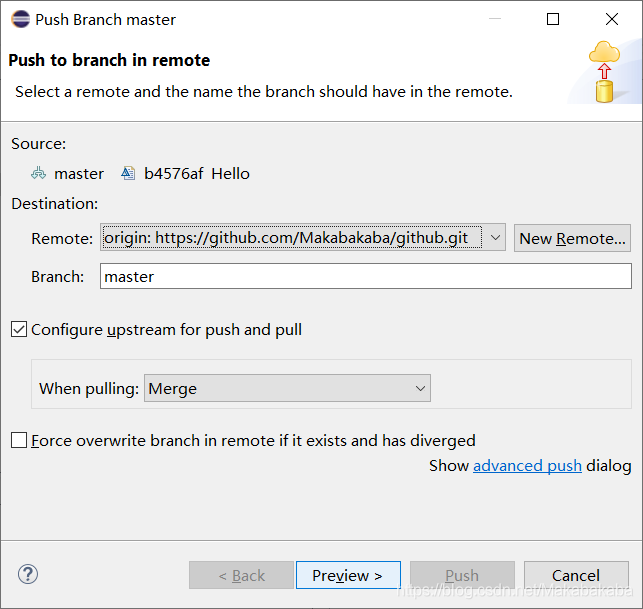Close the Push Branch master dialog
This screenshot has height=609, width=643.
point(612,19)
